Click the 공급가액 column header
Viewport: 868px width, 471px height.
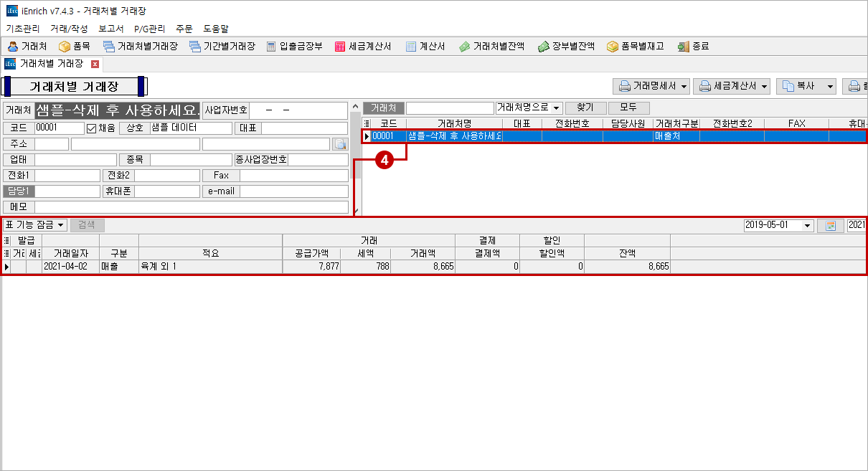[312, 254]
